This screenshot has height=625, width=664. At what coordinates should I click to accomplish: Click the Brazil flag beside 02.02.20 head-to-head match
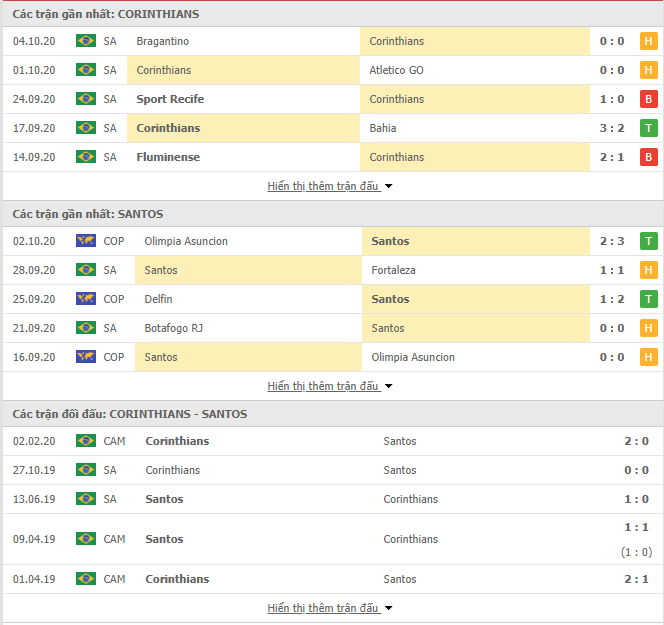85,441
